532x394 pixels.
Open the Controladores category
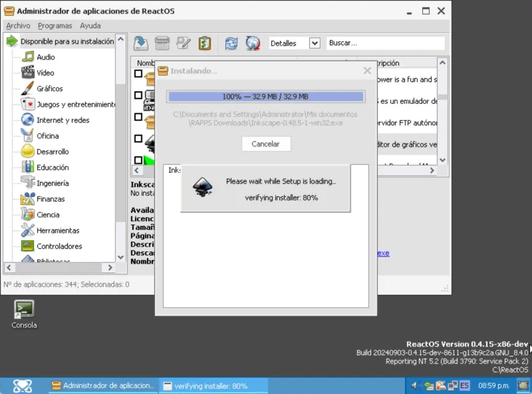click(x=59, y=246)
